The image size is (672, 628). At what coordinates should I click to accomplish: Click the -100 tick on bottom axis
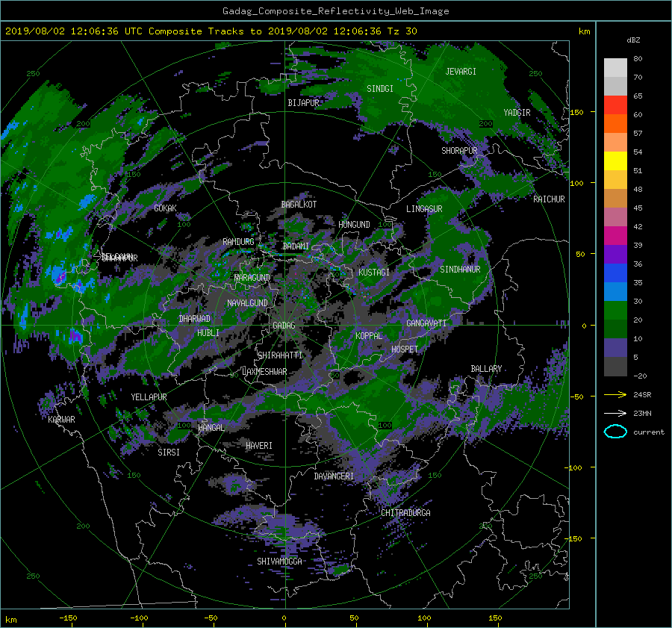[x=139, y=618]
